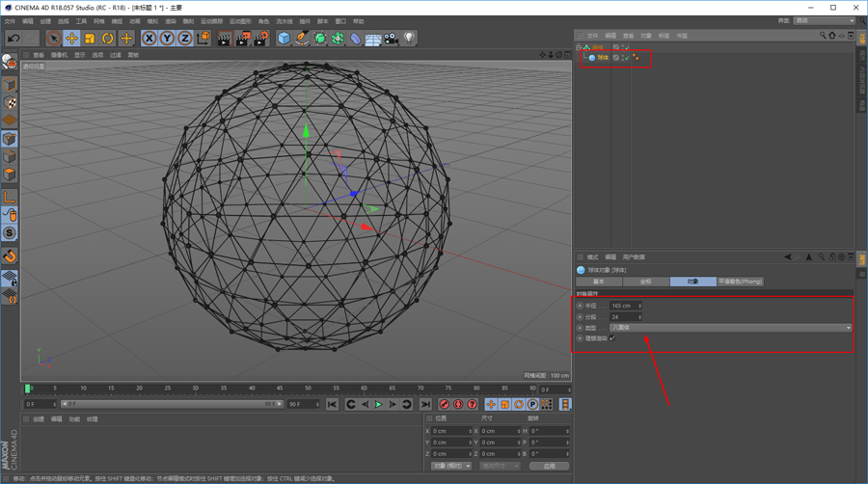Open Edit Render Settings with the gear clapperboard
Image resolution: width=868 pixels, height=484 pixels.
260,39
